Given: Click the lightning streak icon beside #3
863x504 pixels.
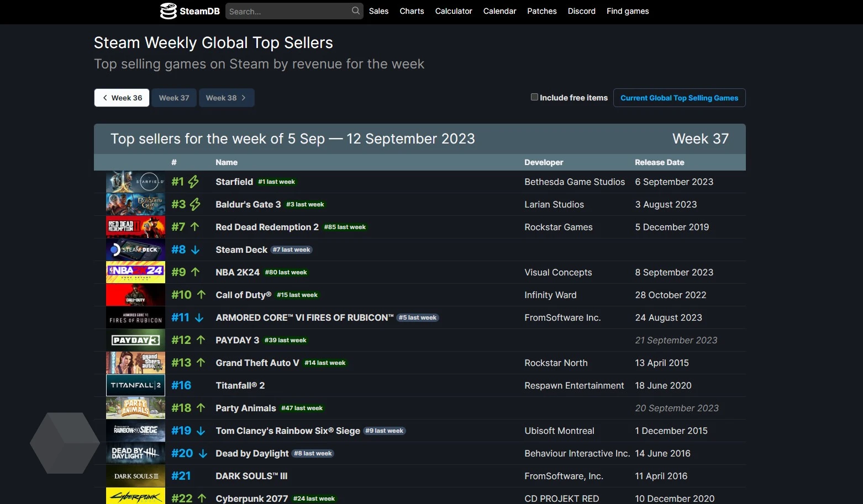Looking at the screenshot, I should [x=195, y=204].
